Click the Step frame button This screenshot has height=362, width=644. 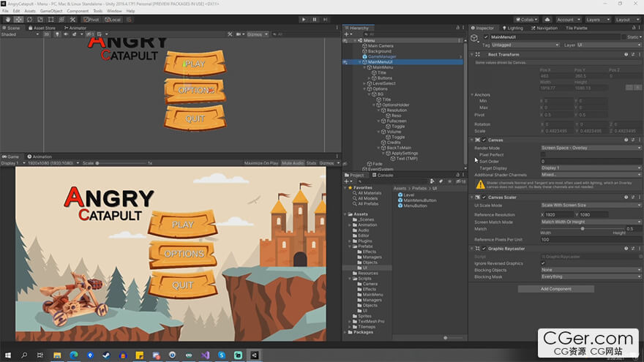(326, 20)
